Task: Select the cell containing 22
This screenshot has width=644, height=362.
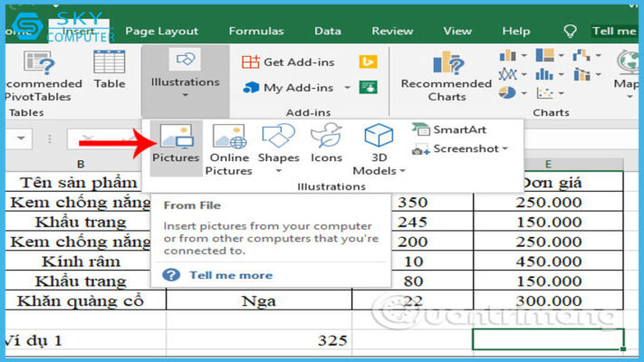Action: coord(413,300)
